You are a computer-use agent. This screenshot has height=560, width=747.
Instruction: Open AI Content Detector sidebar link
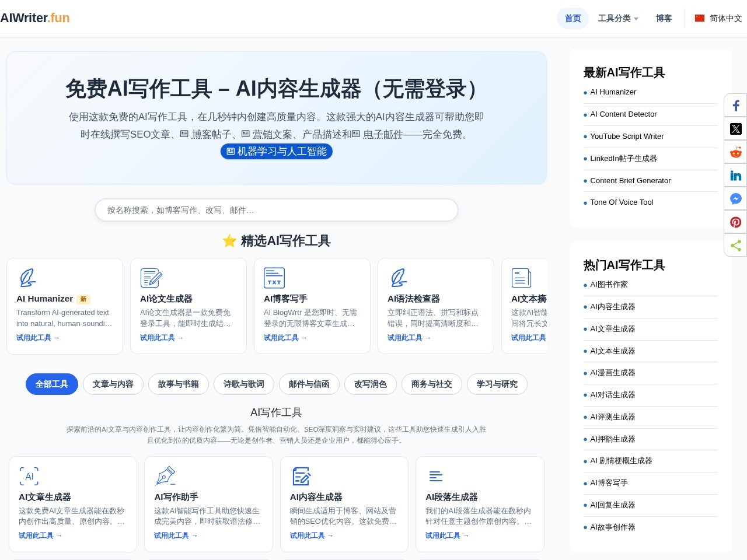[623, 114]
